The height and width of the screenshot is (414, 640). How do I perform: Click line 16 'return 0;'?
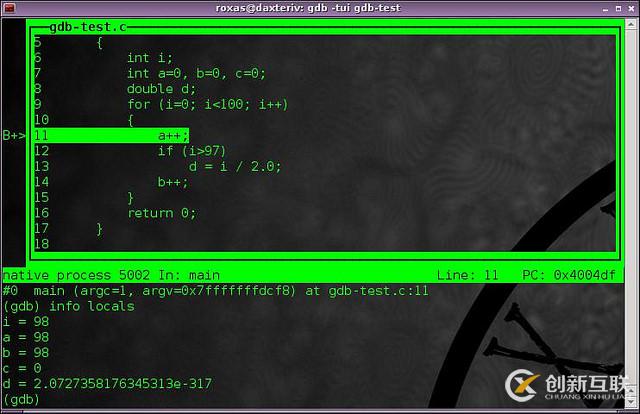pyautogui.click(x=162, y=213)
